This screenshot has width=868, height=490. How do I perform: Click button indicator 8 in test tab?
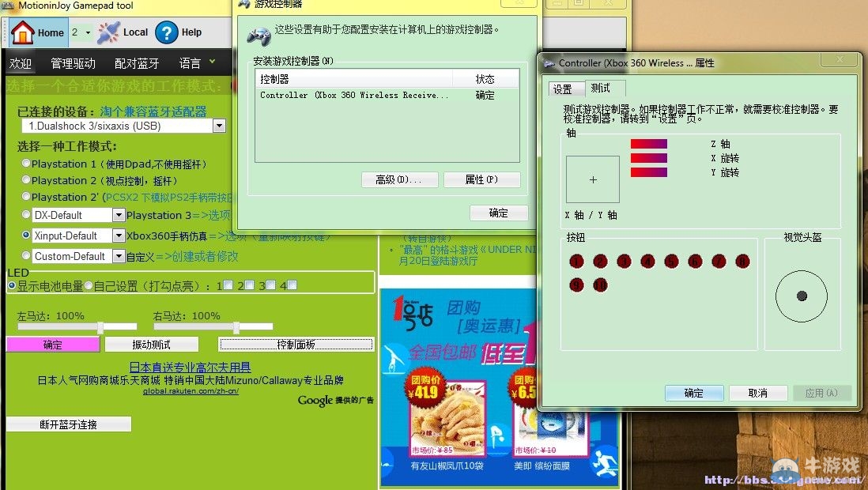pyautogui.click(x=742, y=262)
